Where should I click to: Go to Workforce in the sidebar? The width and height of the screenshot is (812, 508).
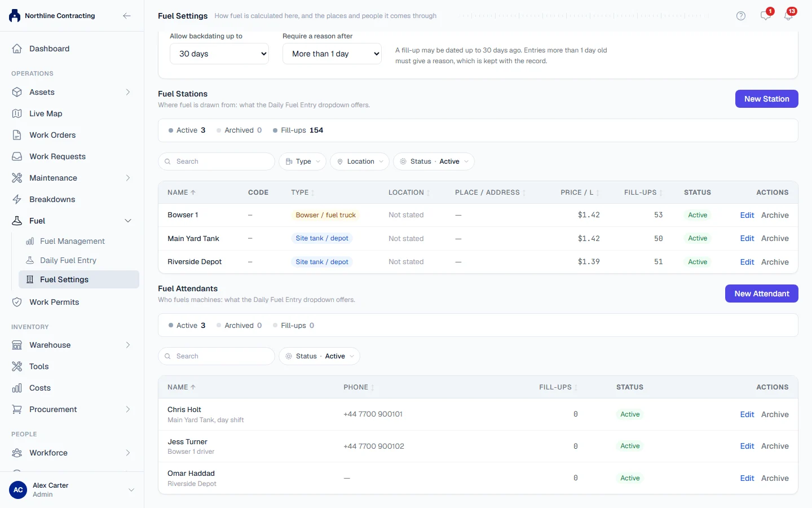(x=72, y=453)
